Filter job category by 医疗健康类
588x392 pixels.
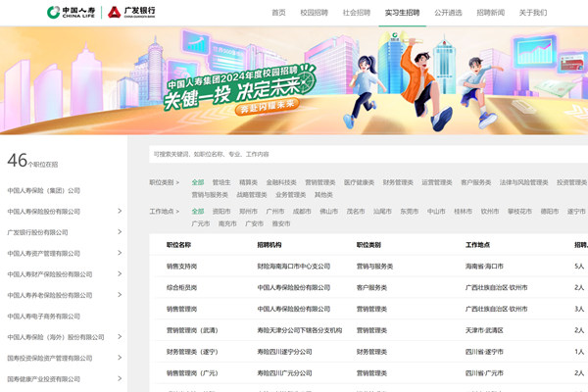click(x=360, y=182)
